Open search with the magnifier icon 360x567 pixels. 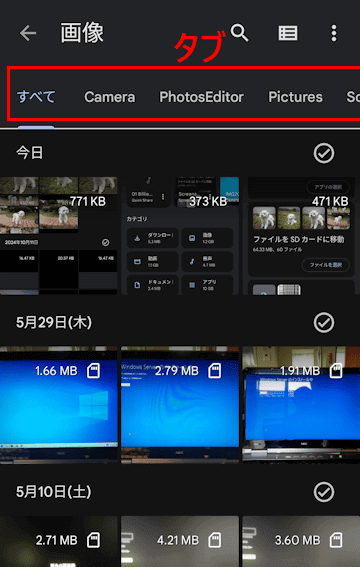coord(240,33)
